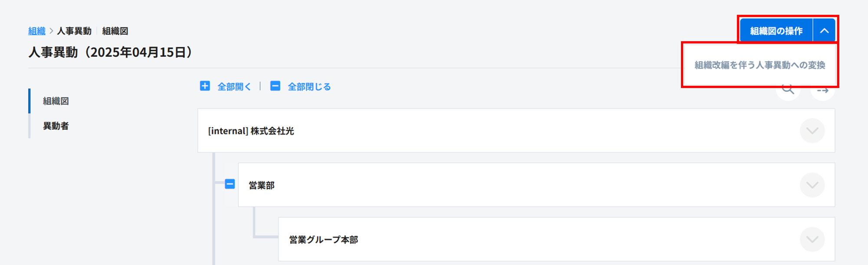Choose 組織改編を伴う人事異動への変換 from the menu
Image resolution: width=868 pixels, height=265 pixels.
tap(759, 65)
